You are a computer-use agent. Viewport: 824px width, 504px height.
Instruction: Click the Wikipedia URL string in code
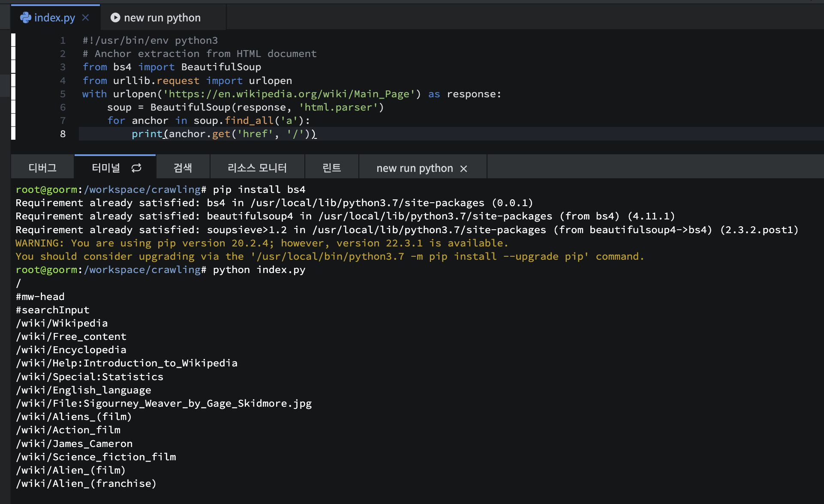[289, 94]
